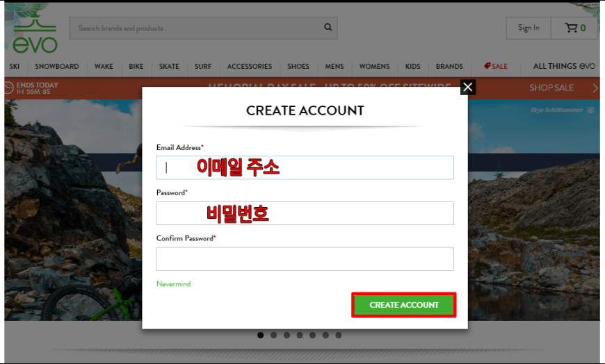Open the shopping cart icon

[x=571, y=27]
